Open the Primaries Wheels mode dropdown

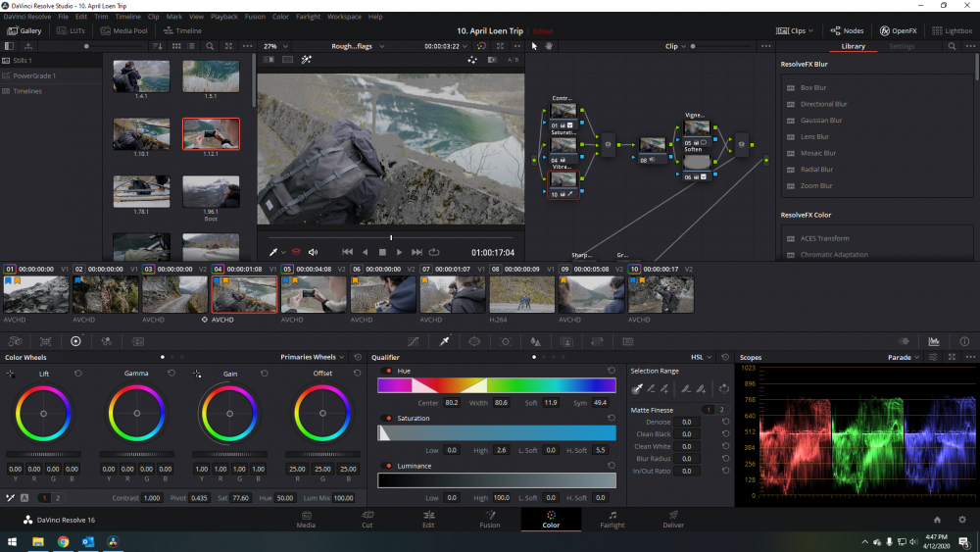313,358
